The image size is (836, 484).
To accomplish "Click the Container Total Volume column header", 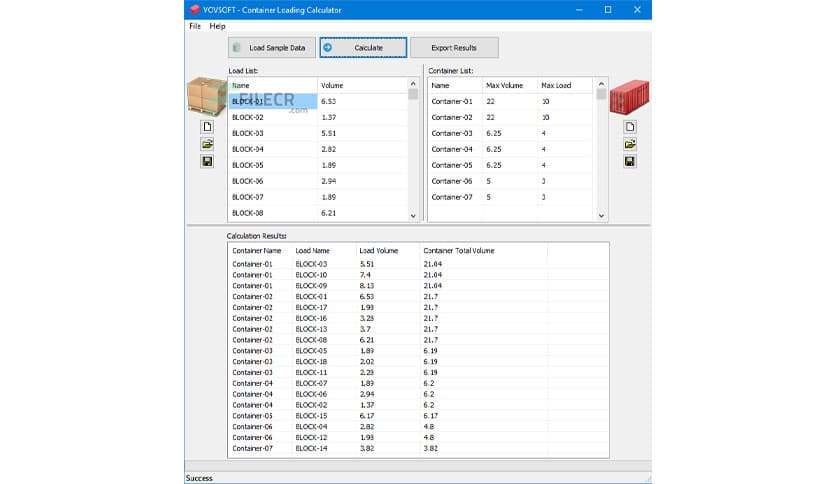I will (483, 251).
